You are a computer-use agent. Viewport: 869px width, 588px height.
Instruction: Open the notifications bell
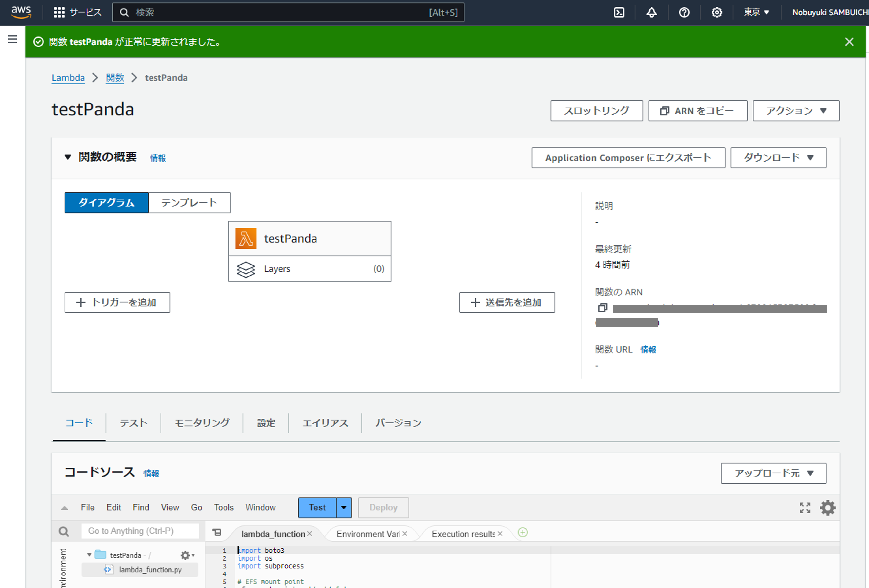point(651,12)
